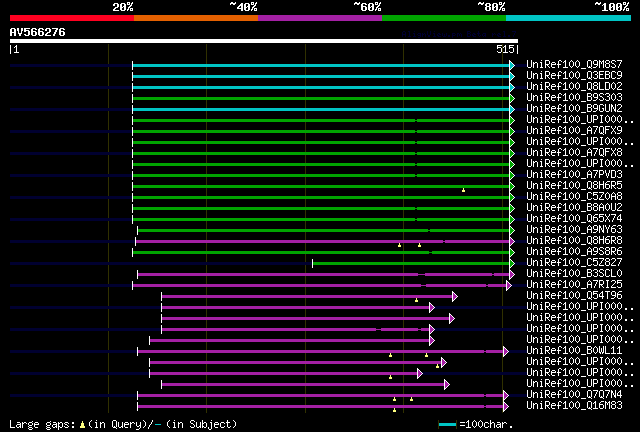Click the UniRef100_A7RI25 label
This screenshot has width=640, height=432.
pyautogui.click(x=574, y=285)
